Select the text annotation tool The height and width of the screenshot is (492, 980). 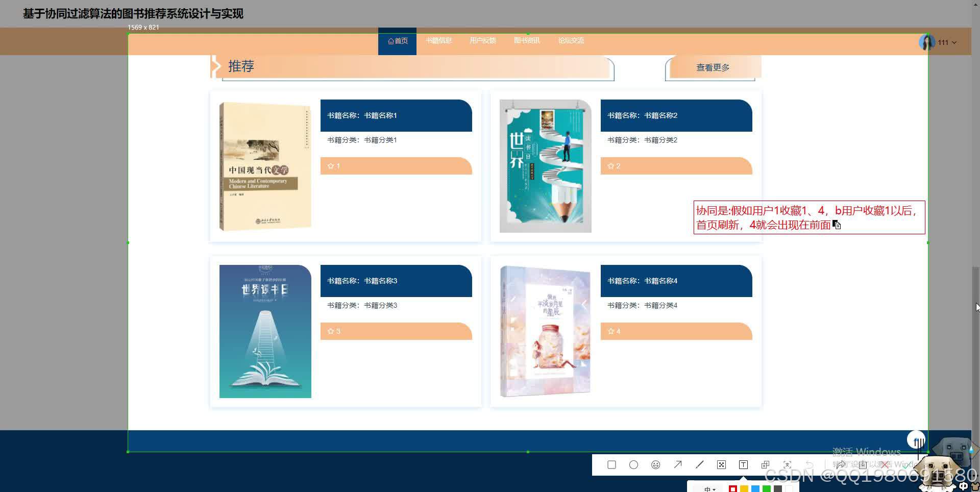pos(744,464)
